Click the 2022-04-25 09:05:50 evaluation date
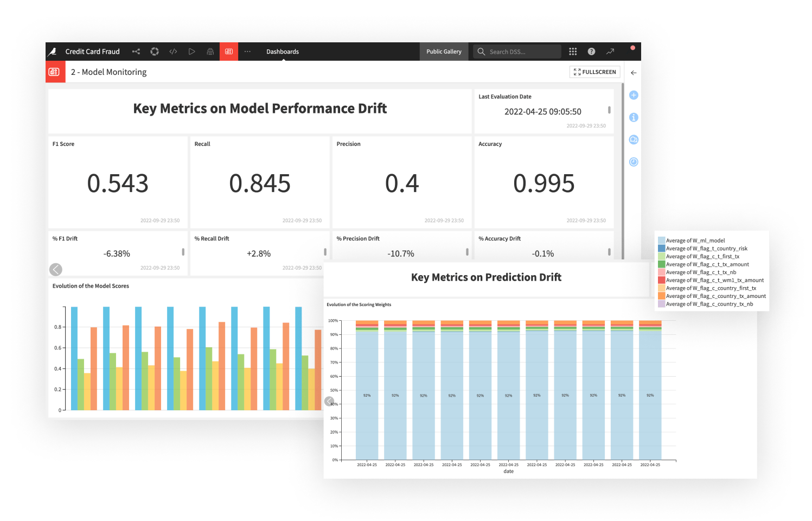812x521 pixels. tap(543, 112)
